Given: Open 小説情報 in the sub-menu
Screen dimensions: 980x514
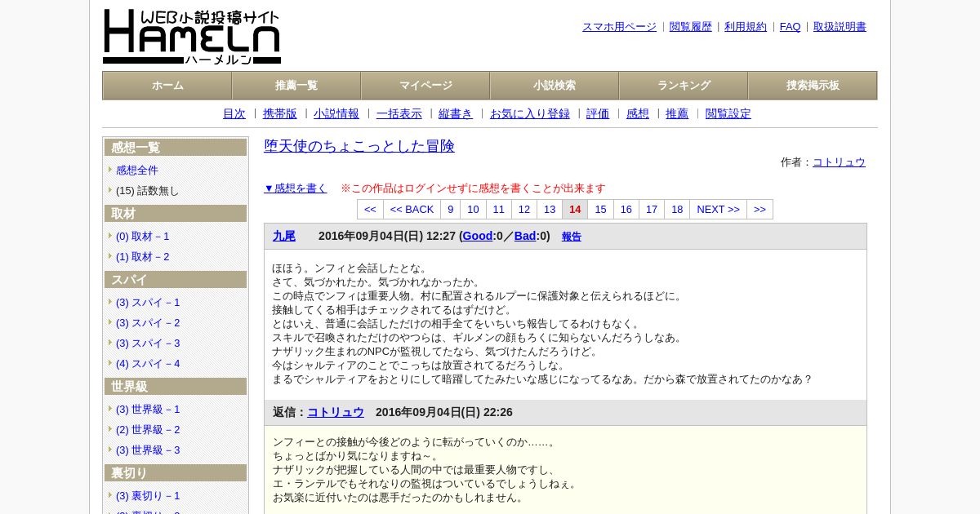Looking at the screenshot, I should pyautogui.click(x=336, y=114).
